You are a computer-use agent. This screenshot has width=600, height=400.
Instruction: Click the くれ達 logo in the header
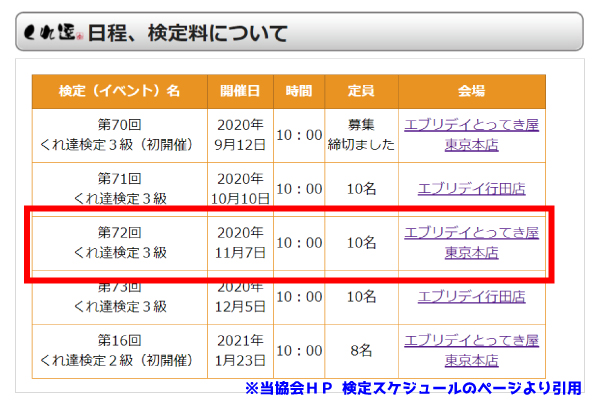click(53, 33)
